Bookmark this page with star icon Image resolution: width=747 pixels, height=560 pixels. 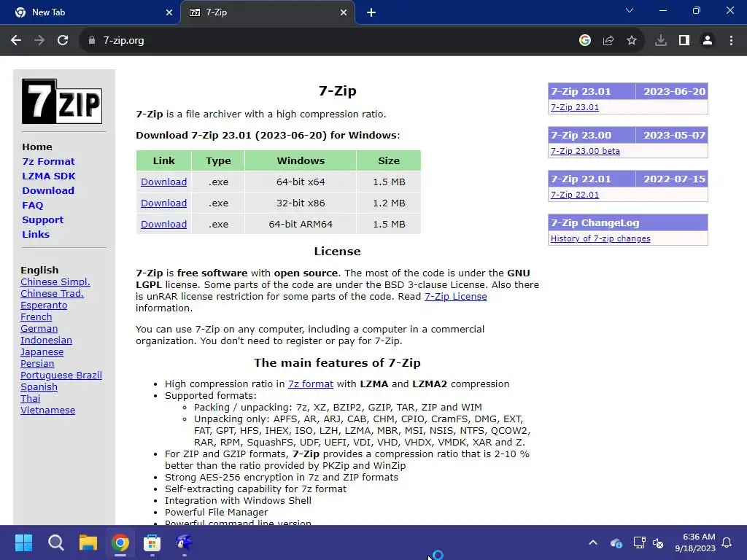[632, 41]
